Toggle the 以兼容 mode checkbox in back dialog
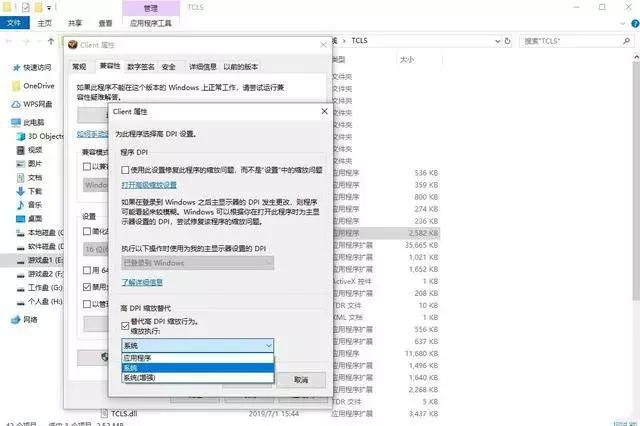 [x=87, y=166]
